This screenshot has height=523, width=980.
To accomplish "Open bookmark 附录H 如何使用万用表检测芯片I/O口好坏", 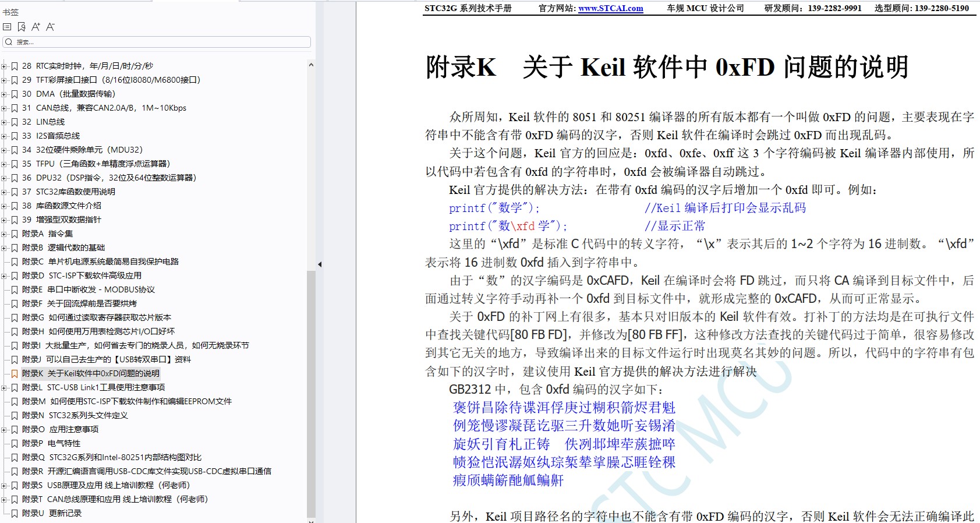I will pyautogui.click(x=98, y=331).
